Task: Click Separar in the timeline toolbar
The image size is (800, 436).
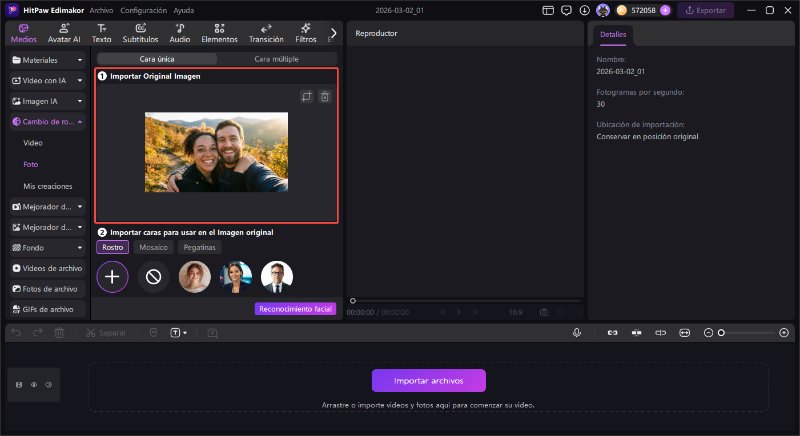Action: (106, 333)
